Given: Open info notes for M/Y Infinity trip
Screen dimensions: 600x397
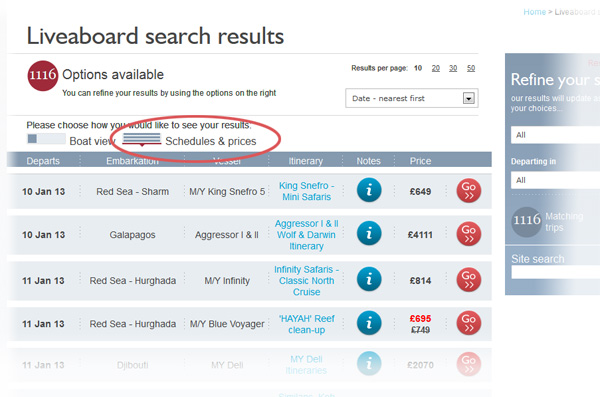Looking at the screenshot, I should point(369,279).
